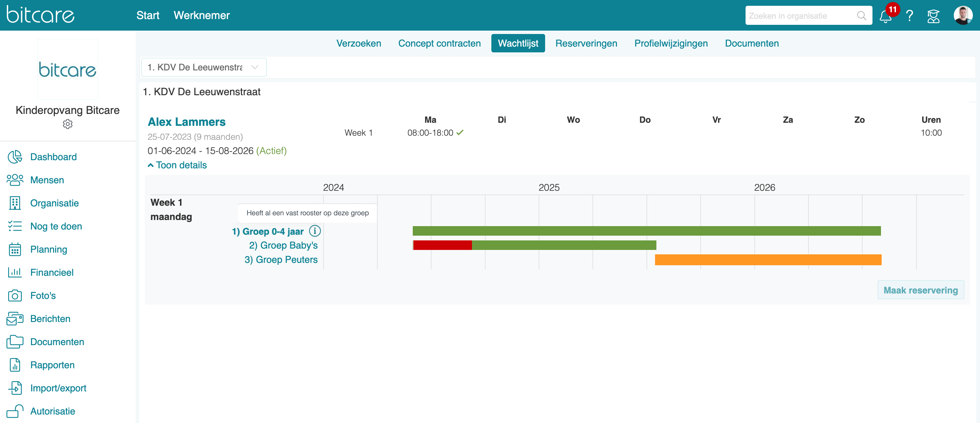Click info icon next to Groep 0-4 jaar
Viewport: 980px width, 423px height.
click(315, 231)
